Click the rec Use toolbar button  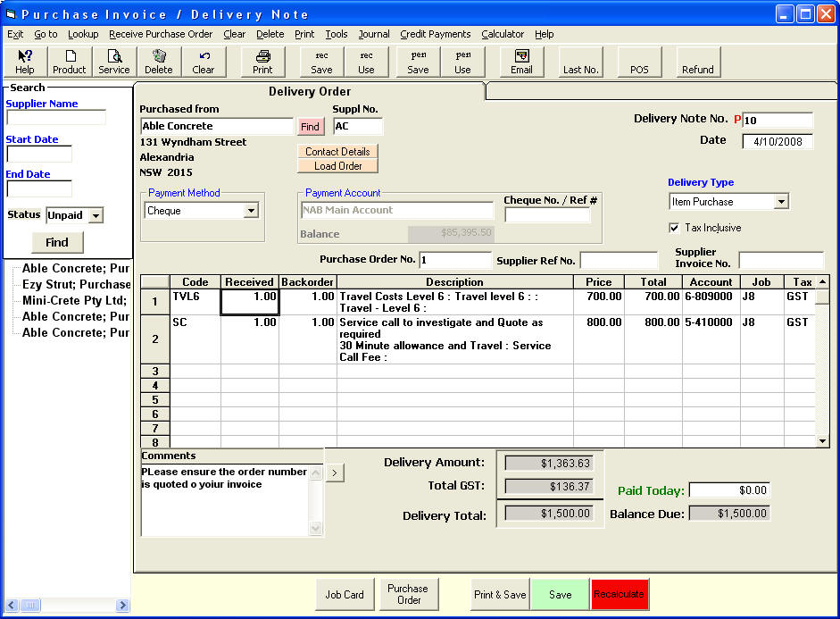(x=366, y=63)
